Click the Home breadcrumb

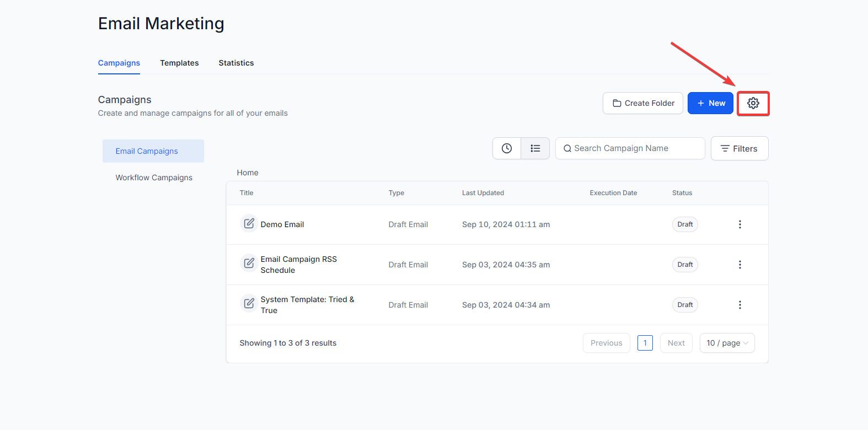click(248, 173)
